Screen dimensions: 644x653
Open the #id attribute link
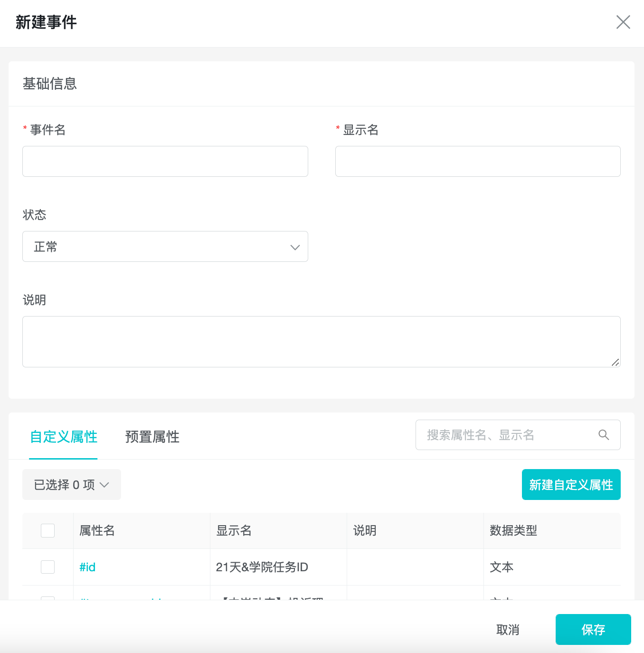(87, 567)
